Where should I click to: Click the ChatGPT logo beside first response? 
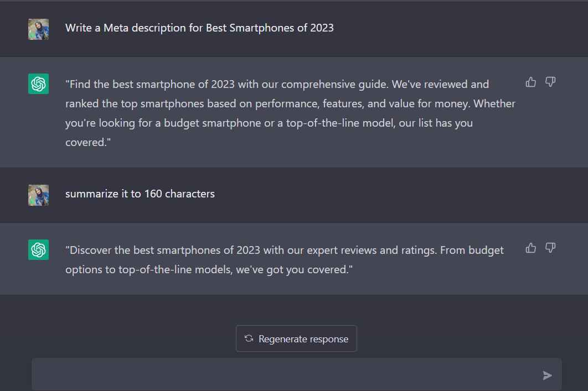[38, 84]
